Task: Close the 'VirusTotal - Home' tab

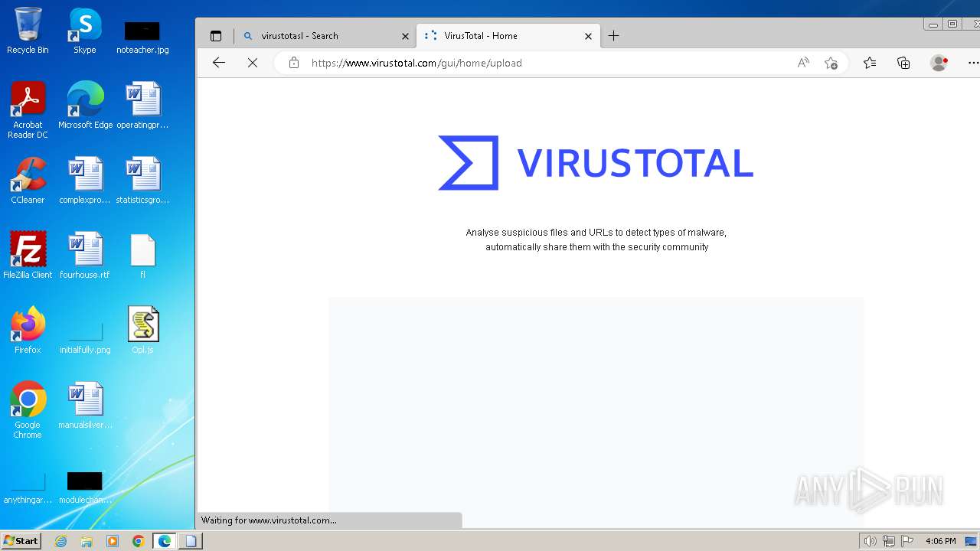Action: (588, 36)
